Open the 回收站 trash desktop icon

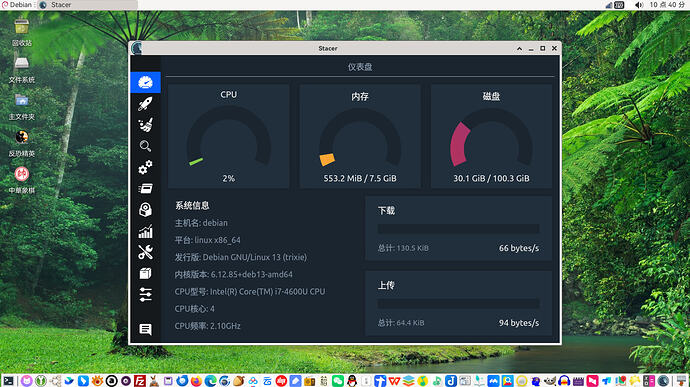coord(22,32)
